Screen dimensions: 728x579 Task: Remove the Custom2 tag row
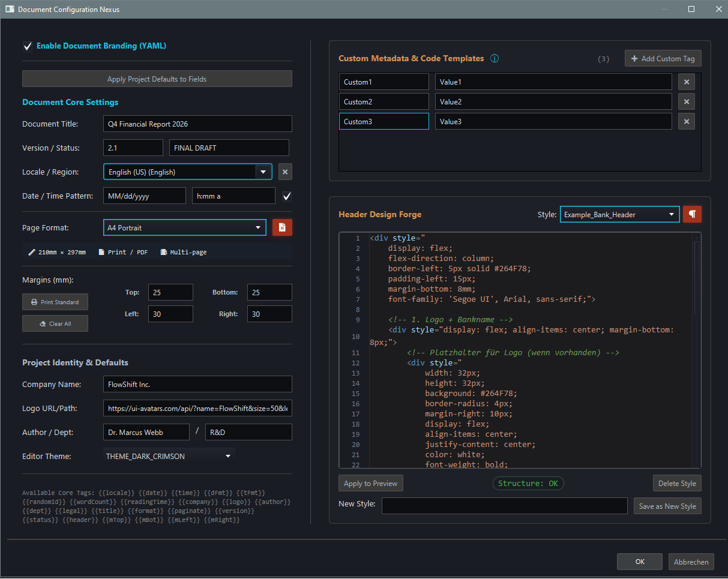687,102
